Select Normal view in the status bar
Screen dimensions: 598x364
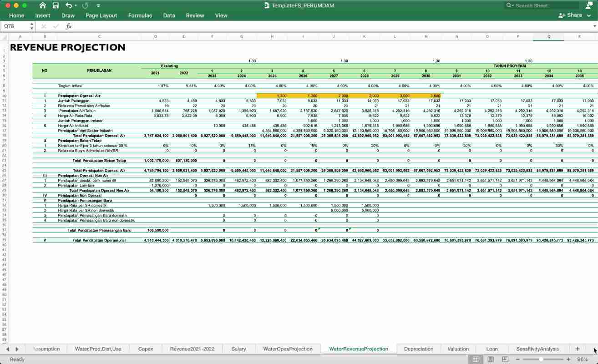[475, 359]
